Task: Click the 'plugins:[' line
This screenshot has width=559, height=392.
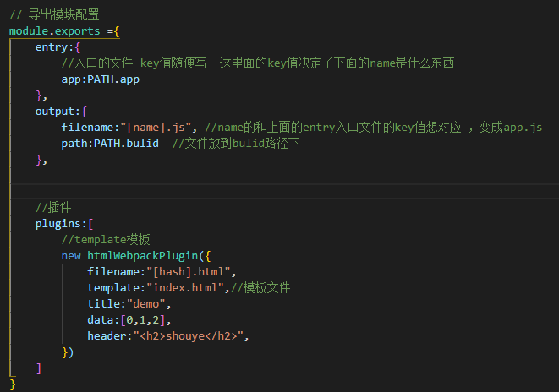Action: tap(64, 224)
